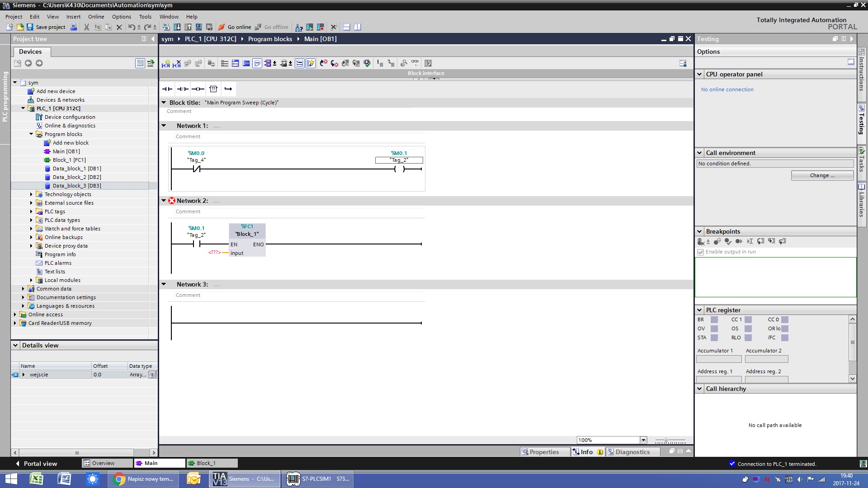Collapse the Network 2 section

[164, 201]
